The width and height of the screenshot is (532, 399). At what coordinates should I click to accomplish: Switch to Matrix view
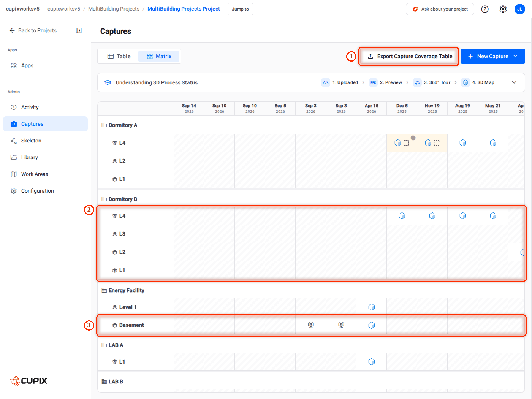pyautogui.click(x=159, y=56)
